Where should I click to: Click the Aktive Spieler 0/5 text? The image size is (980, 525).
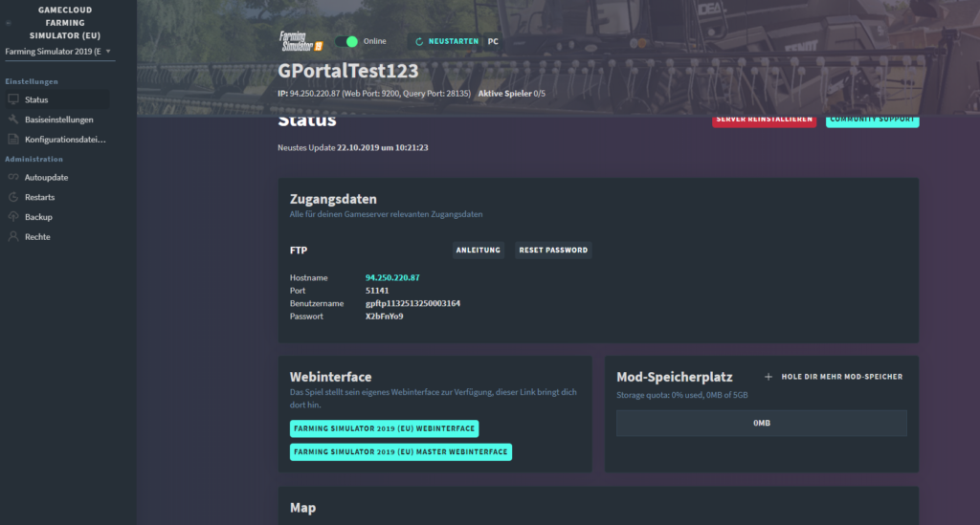512,94
